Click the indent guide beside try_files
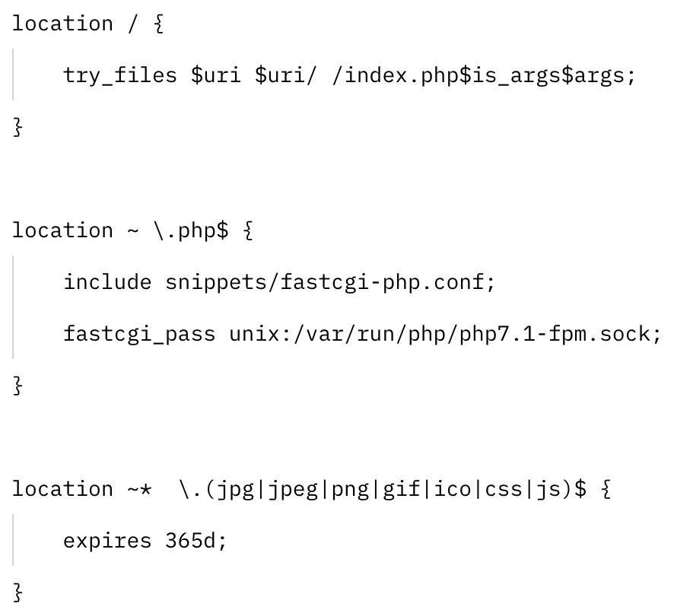 (13, 75)
